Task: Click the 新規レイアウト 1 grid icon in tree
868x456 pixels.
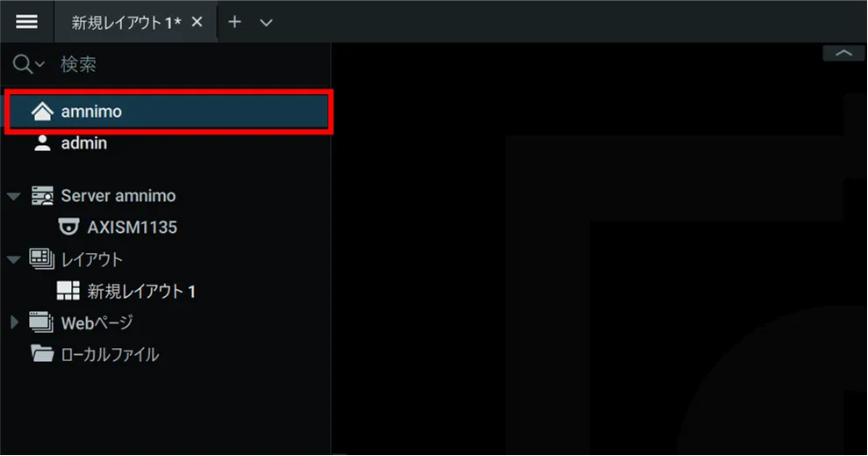Action: pyautogui.click(x=68, y=290)
